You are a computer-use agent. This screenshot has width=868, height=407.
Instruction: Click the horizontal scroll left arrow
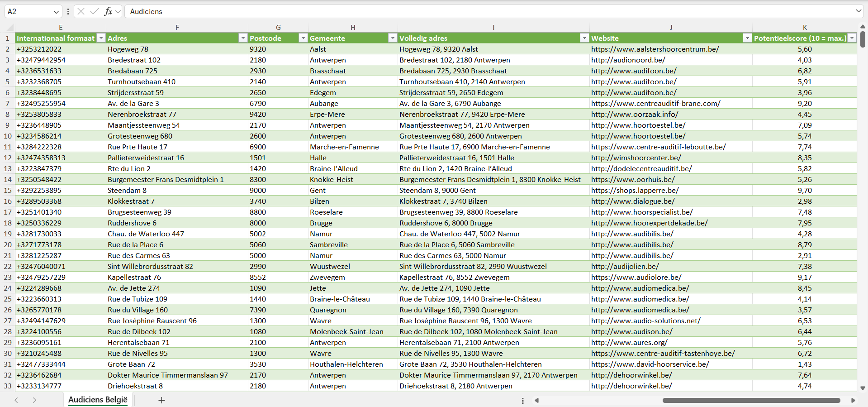pos(537,400)
